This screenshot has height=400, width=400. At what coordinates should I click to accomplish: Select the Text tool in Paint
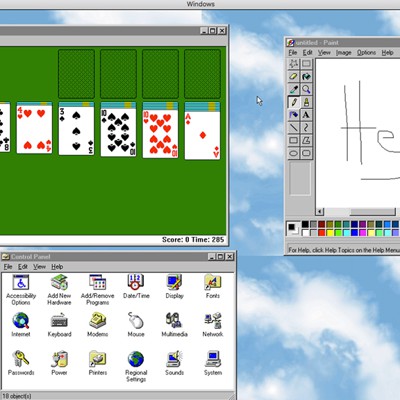[306, 114]
